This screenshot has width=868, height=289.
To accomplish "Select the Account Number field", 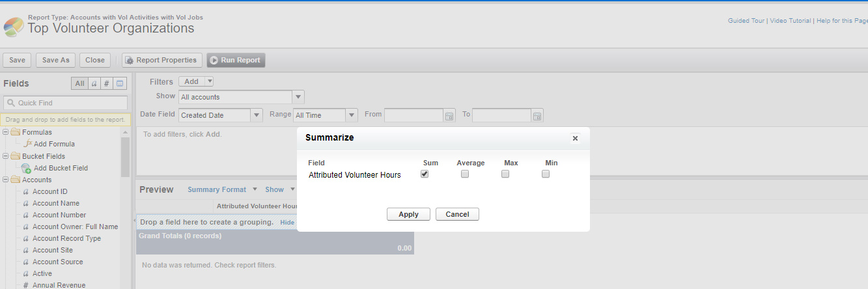I will click(59, 215).
